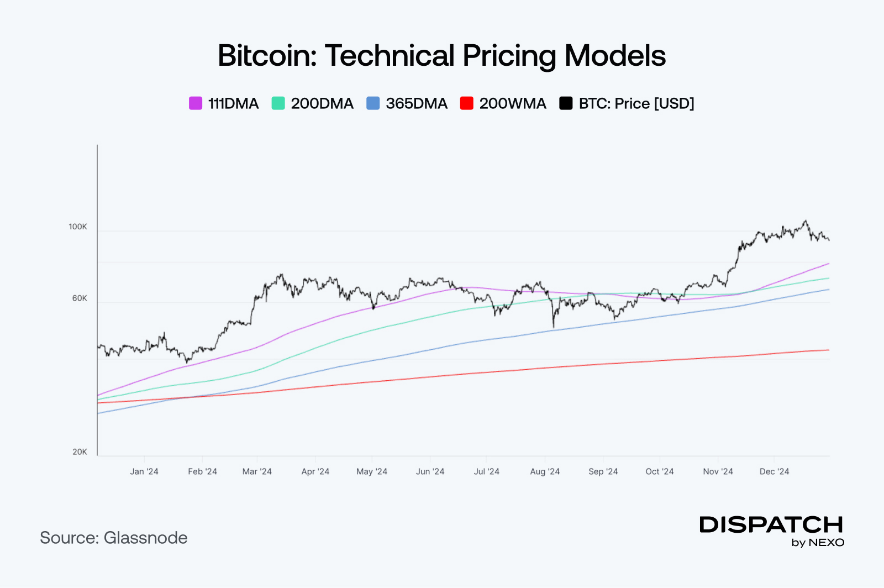Click the 20K y-axis label

80,452
